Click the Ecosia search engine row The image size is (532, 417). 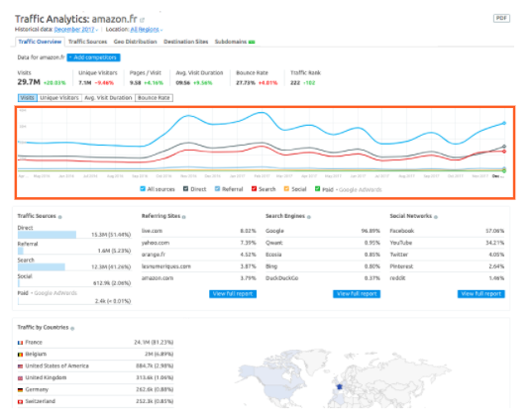[323, 255]
